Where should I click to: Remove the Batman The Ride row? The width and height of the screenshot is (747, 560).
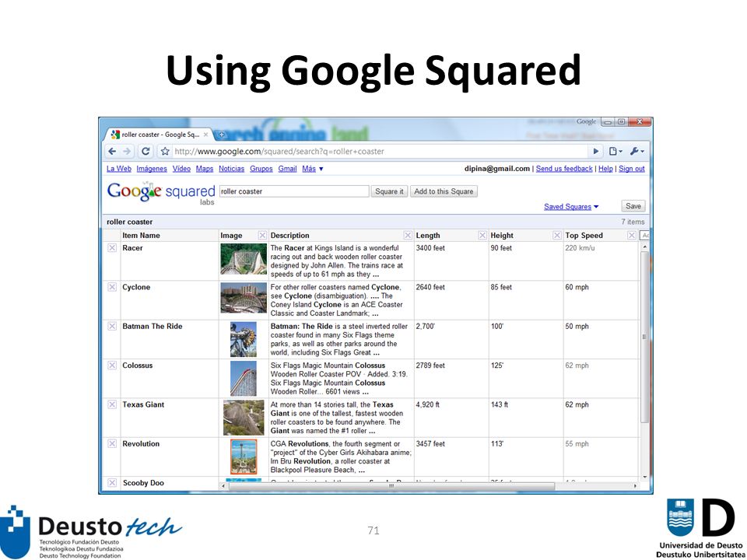(x=112, y=326)
